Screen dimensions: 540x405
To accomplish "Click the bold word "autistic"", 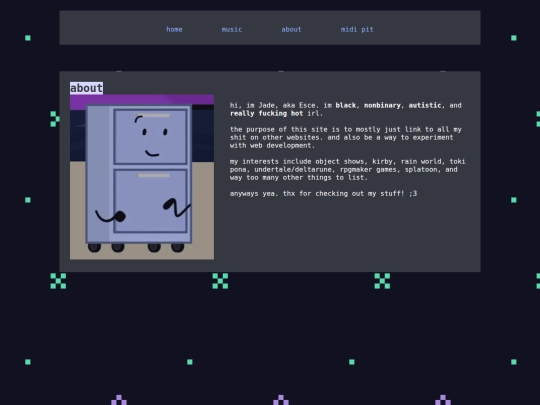I will [425, 105].
